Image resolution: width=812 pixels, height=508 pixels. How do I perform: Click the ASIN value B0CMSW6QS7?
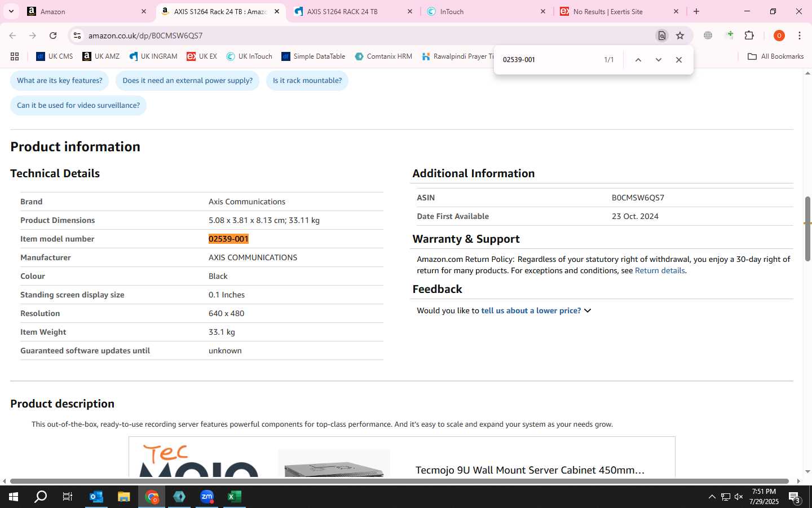click(x=638, y=198)
